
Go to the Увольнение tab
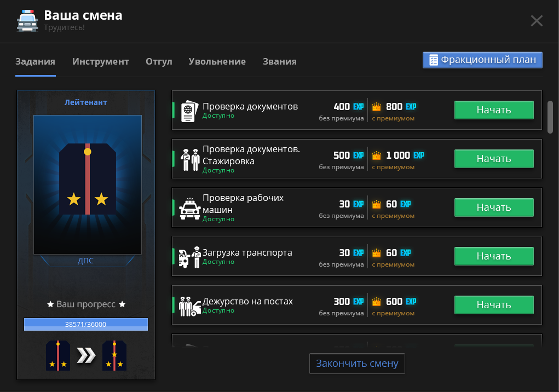(x=217, y=61)
